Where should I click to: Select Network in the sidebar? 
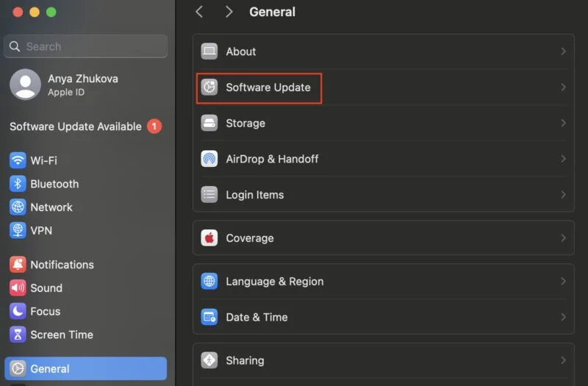click(x=86, y=207)
